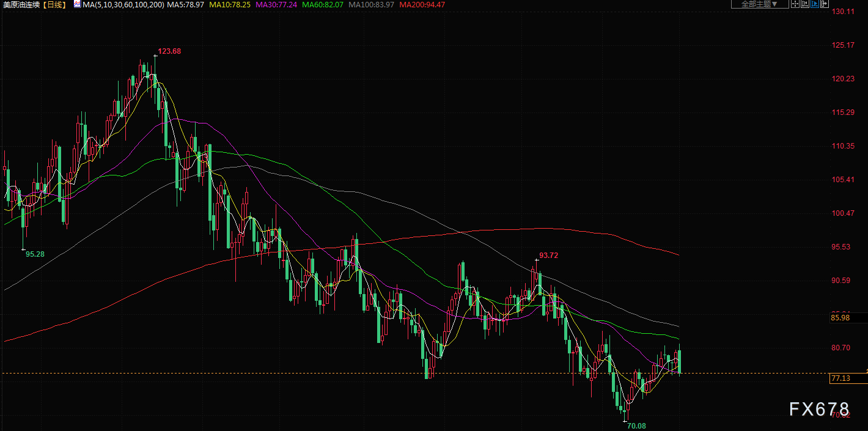868x431 pixels.
Task: Select the MA100:83.97 legend value
Action: 371,4
